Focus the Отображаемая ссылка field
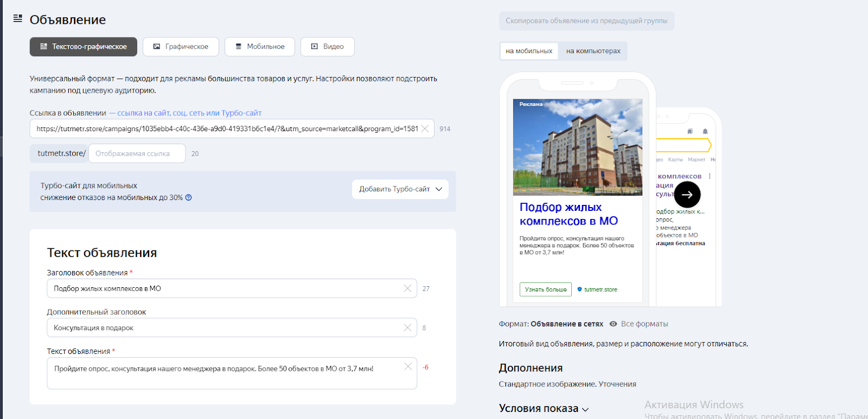The height and width of the screenshot is (419, 868). coord(137,153)
